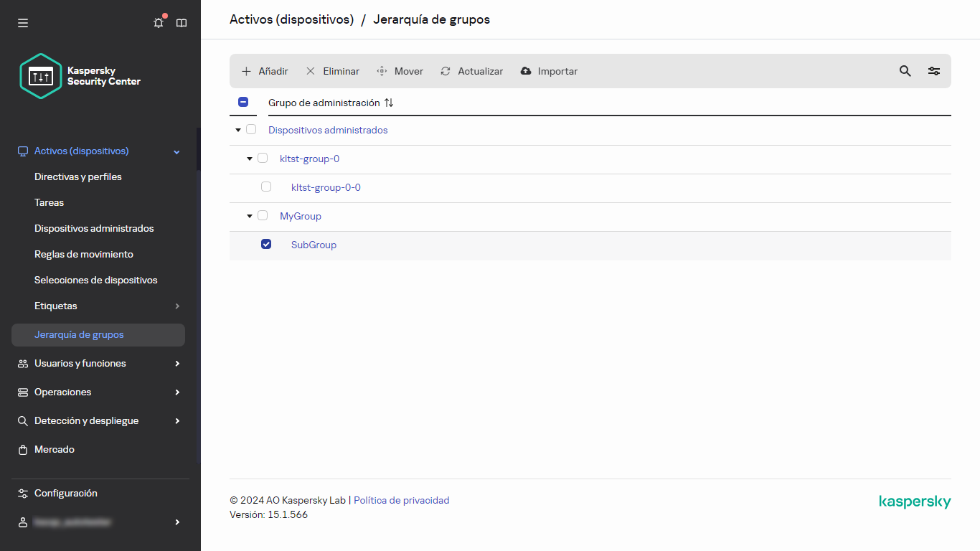Collapse the Dispositivos administrados tree node
The width and height of the screenshot is (980, 551).
pyautogui.click(x=237, y=131)
